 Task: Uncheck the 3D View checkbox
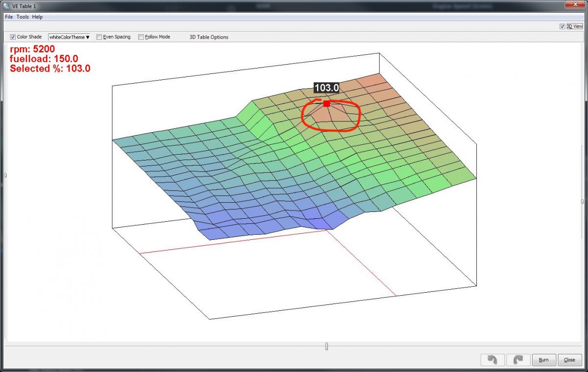[x=562, y=26]
